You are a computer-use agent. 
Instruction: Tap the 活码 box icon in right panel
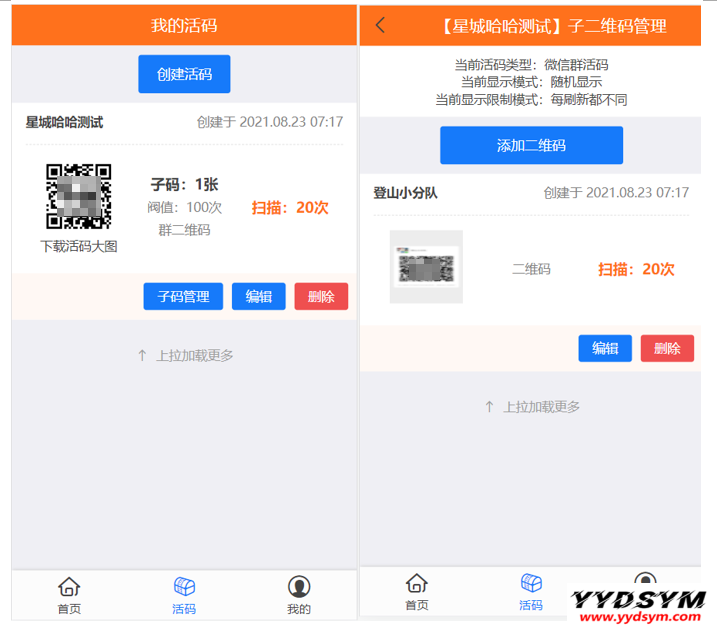[x=531, y=582]
